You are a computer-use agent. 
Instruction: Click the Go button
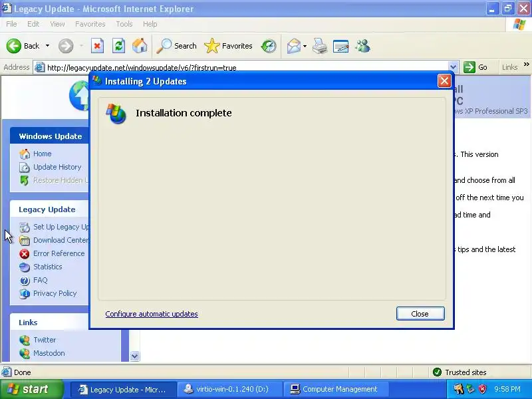[x=475, y=67]
